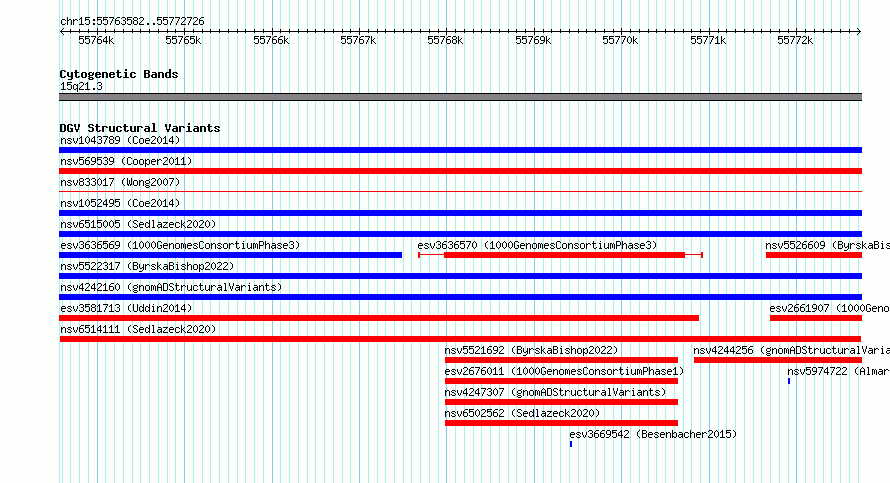This screenshot has height=483, width=890.
Task: Select the red bar under nsv6514111
Action: [x=460, y=339]
